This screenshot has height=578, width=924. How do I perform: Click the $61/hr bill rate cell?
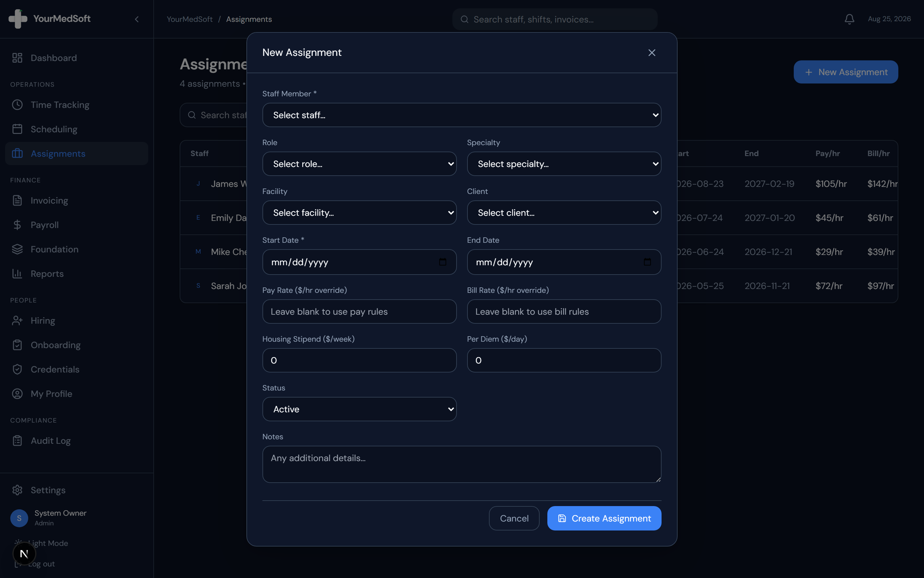[x=880, y=218]
